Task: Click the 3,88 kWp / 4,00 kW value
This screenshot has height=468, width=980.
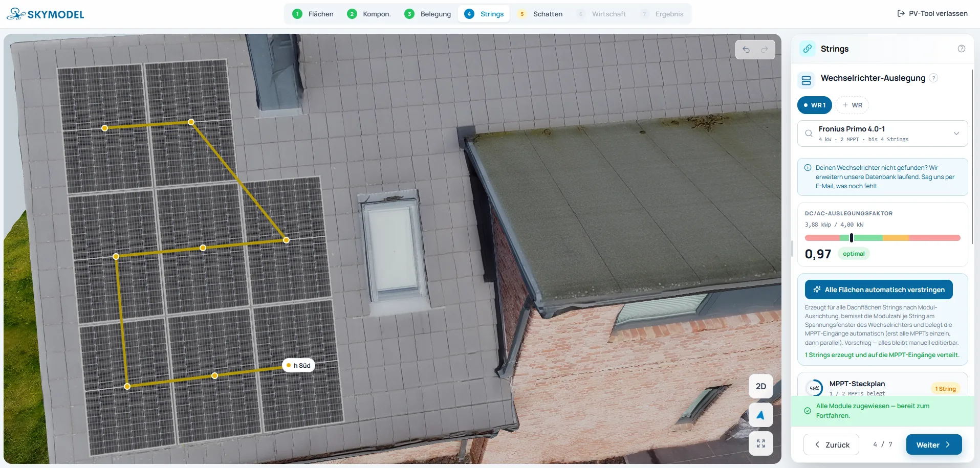Action: click(x=834, y=225)
